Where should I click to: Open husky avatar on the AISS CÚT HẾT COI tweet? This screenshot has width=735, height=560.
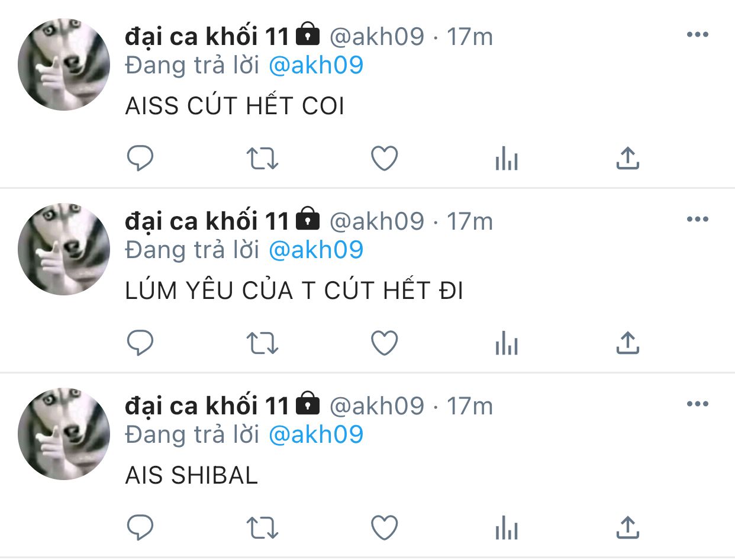[64, 65]
